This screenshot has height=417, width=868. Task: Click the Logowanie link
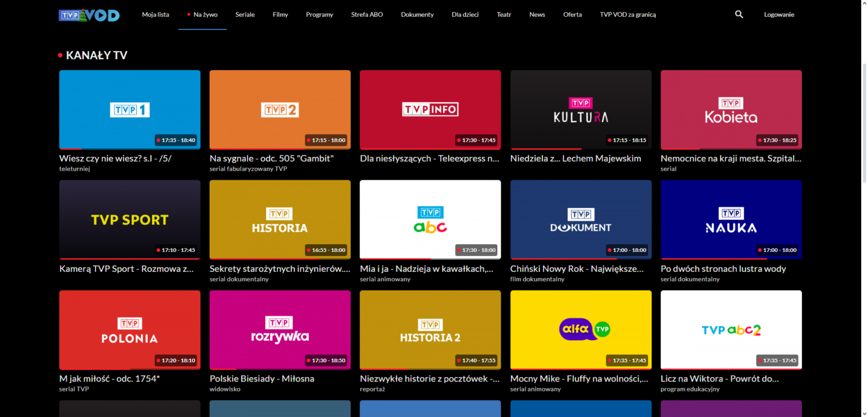779,15
